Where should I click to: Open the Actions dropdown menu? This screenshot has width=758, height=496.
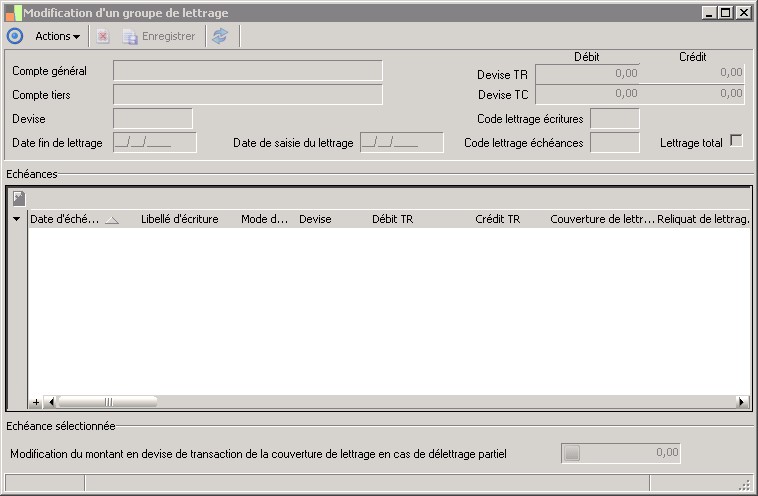(x=57, y=36)
